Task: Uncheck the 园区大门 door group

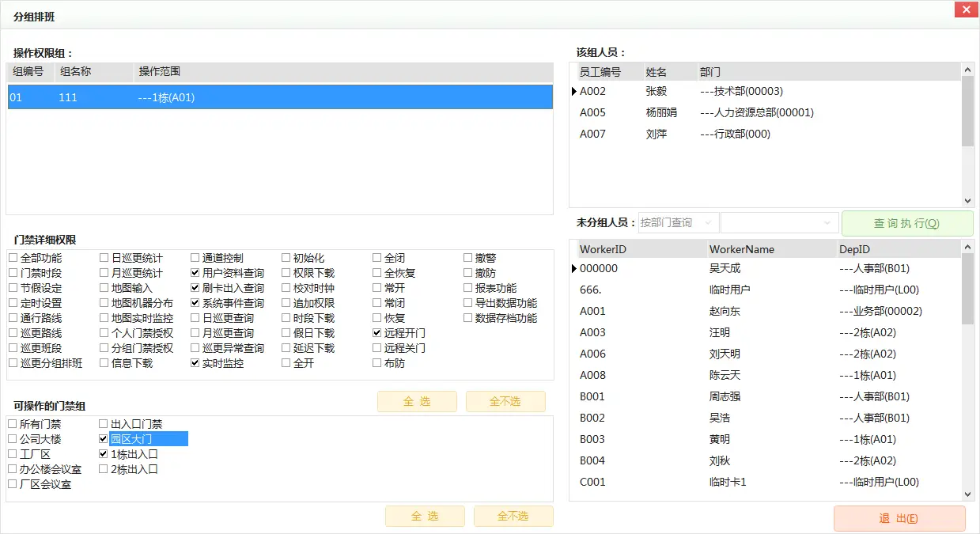Action: click(x=103, y=438)
